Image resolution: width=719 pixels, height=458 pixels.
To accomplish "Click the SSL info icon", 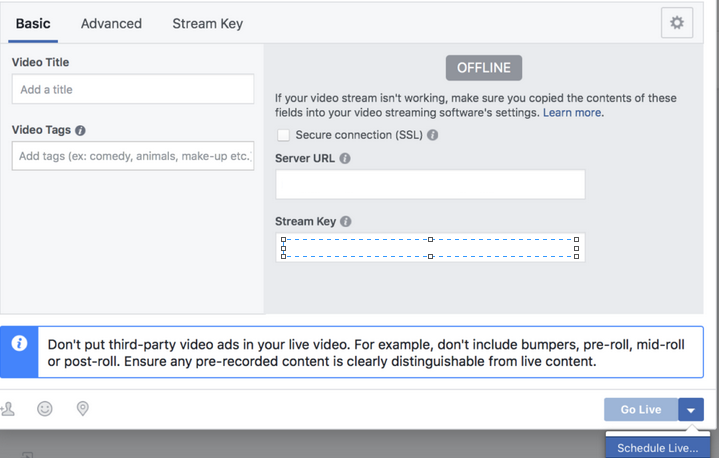I will (x=433, y=135).
